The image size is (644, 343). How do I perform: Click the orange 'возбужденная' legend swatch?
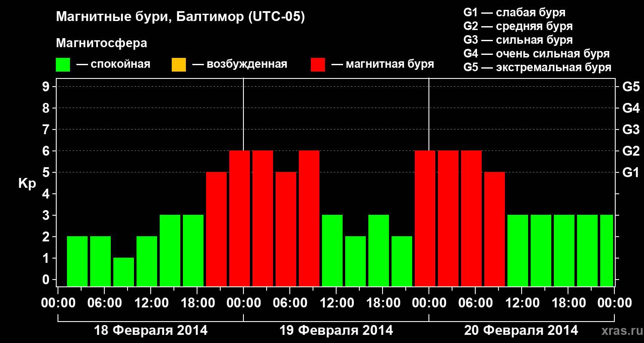[179, 65]
